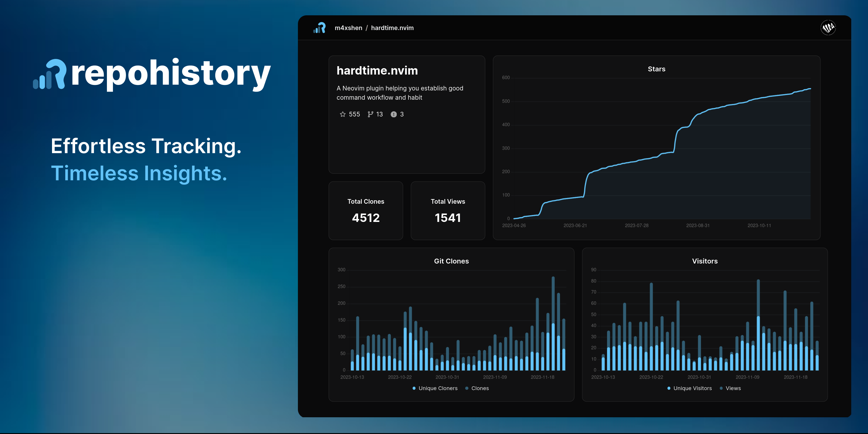This screenshot has width=868, height=434.
Task: Click the 2023-06-21 label on Stars axis
Action: coord(575,225)
